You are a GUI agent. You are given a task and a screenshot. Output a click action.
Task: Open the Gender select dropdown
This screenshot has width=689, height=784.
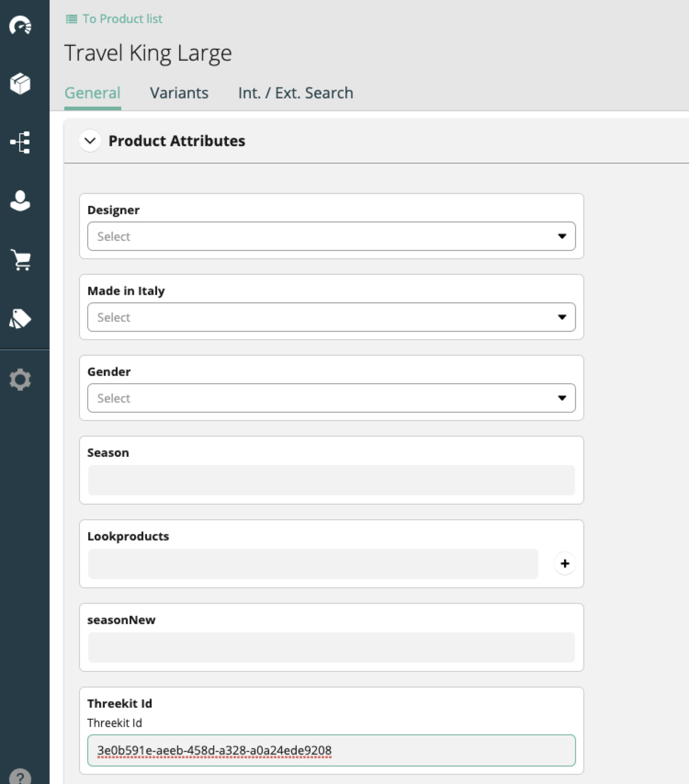tap(331, 398)
